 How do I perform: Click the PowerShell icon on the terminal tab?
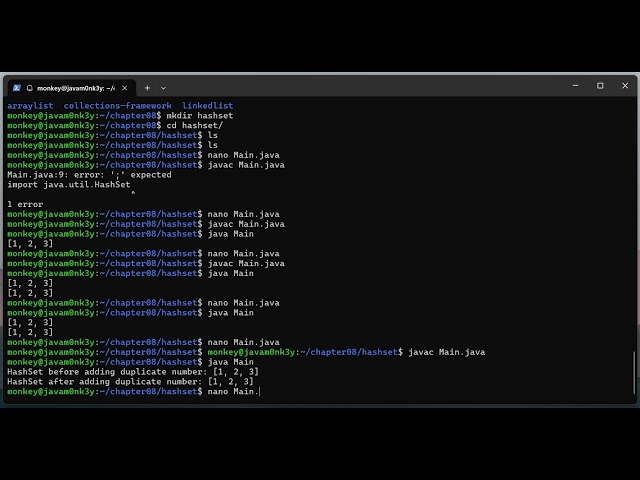pos(17,88)
